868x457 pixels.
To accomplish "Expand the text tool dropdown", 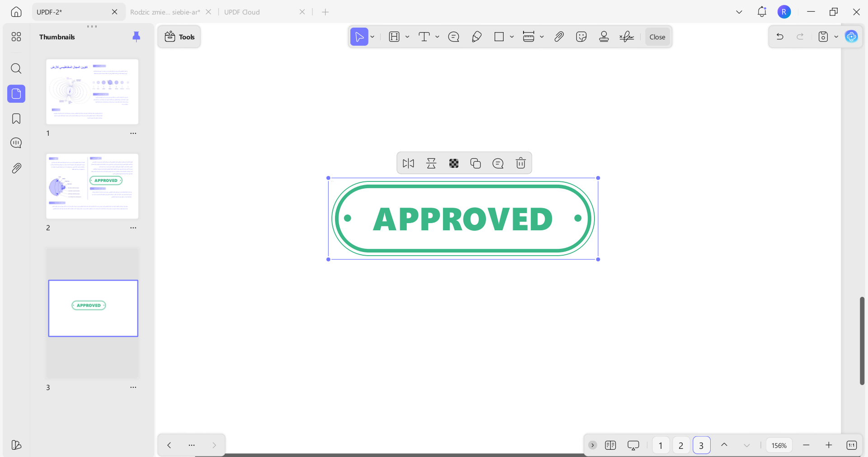I will point(437,37).
